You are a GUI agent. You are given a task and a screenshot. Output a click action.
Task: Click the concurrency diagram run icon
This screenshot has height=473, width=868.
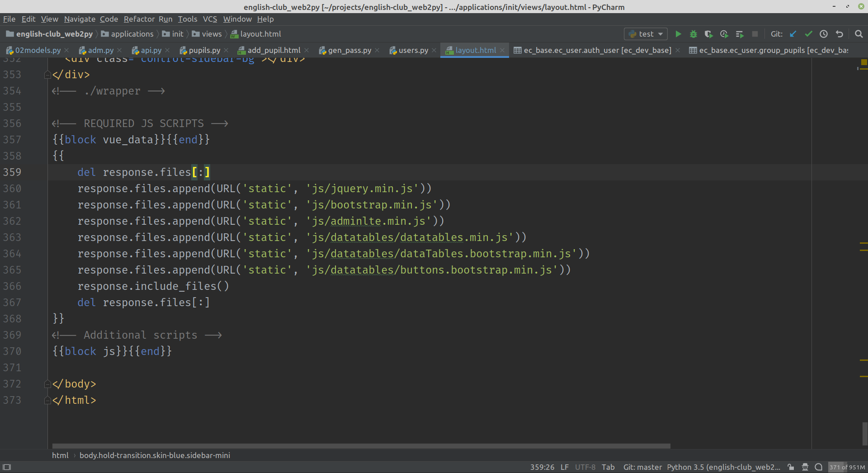(x=740, y=34)
